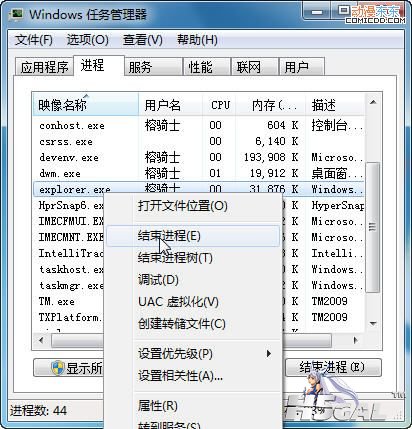Switch to the 性能 tab

pyautogui.click(x=206, y=67)
